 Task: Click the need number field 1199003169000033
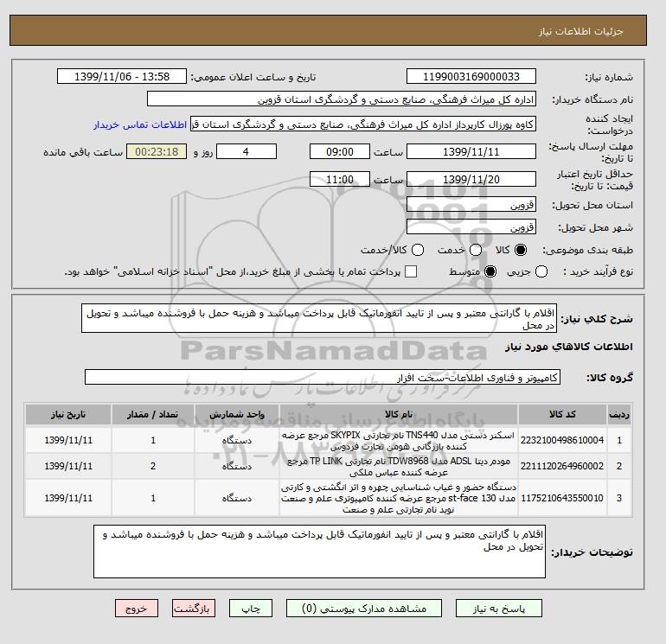tap(471, 77)
